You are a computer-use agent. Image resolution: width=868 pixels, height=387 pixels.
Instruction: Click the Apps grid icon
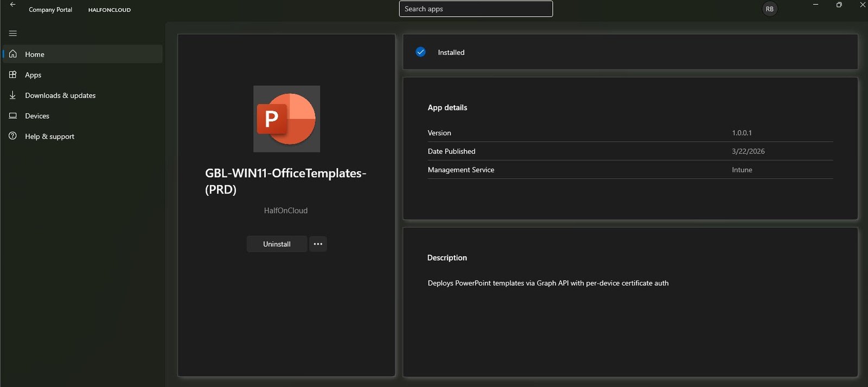pos(13,75)
